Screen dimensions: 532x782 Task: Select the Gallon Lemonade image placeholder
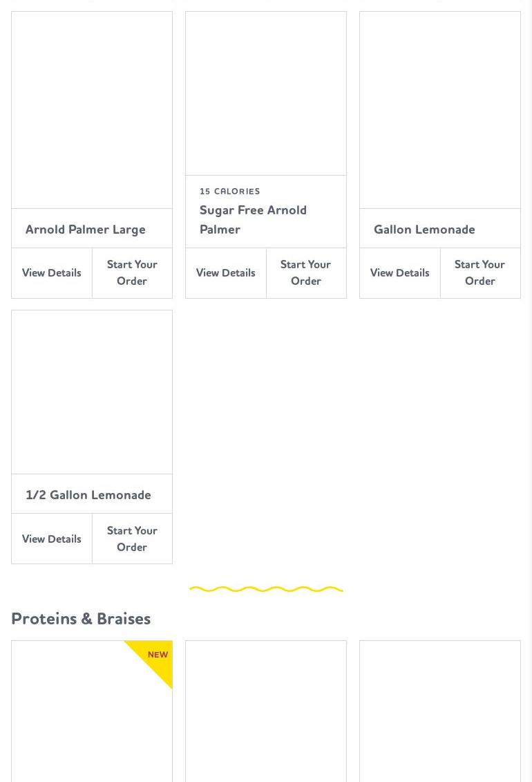point(440,110)
